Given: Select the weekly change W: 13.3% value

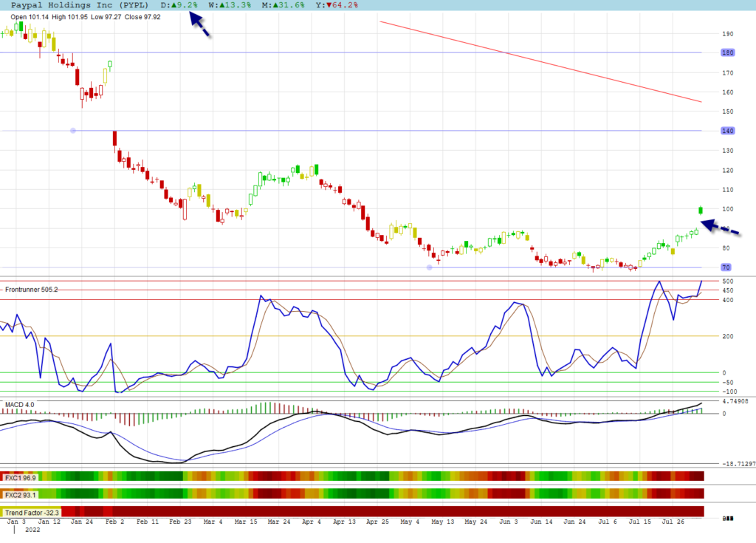Looking at the screenshot, I should click(230, 5).
